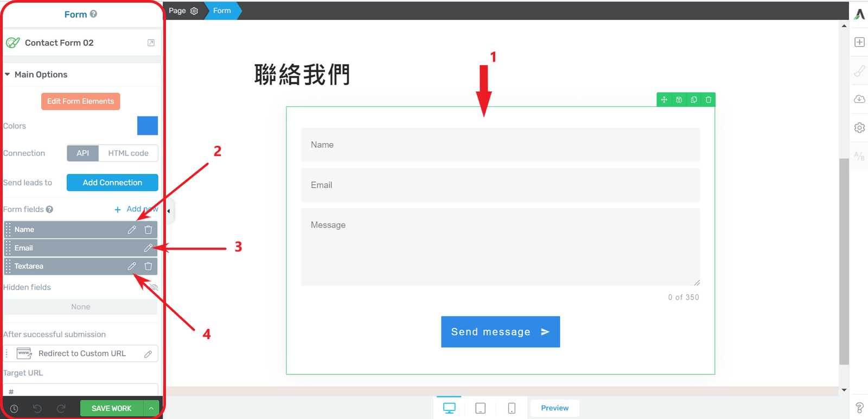Open the add element plus icon
The image size is (868, 419).
pyautogui.click(x=859, y=42)
